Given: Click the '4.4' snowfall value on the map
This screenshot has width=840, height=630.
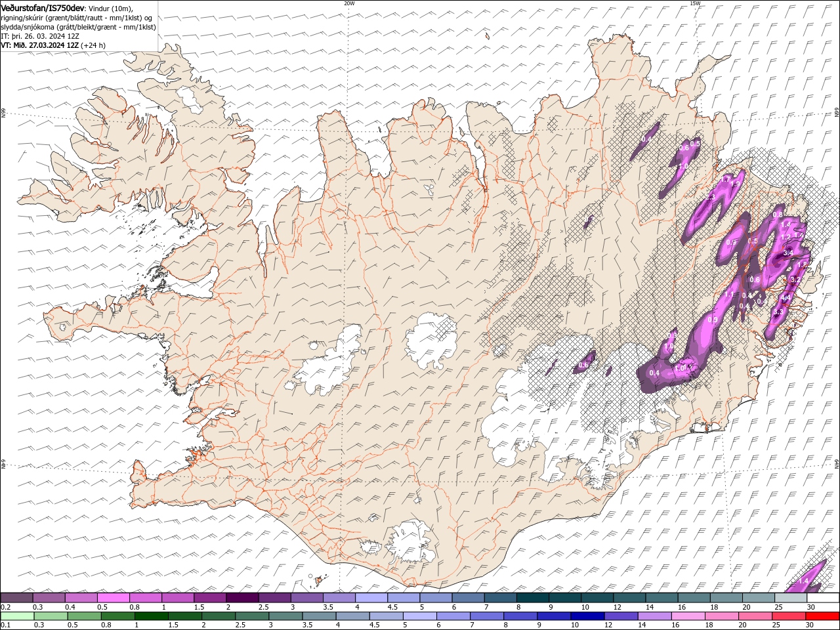Looking at the screenshot, I should [x=785, y=299].
